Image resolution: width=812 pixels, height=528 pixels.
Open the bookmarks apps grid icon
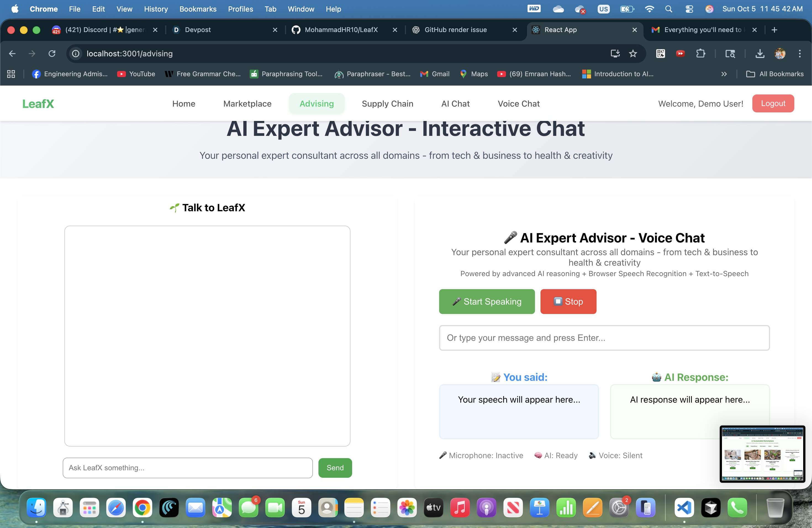[x=11, y=74]
